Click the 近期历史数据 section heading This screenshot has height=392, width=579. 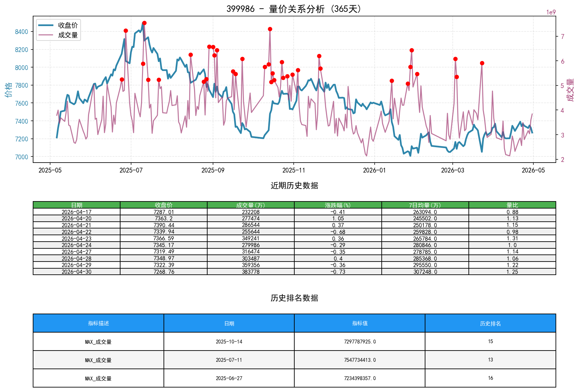point(294,185)
